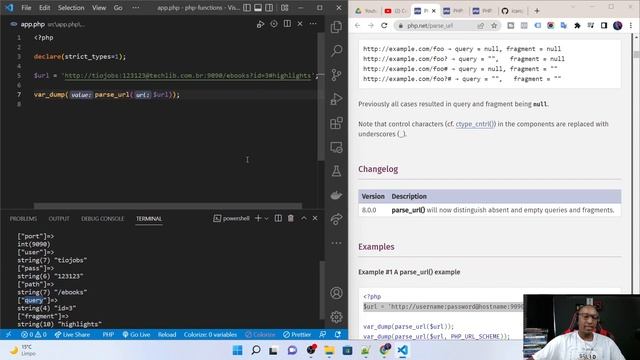640x360 pixels.
Task: Open the View menu
Action: [99, 8]
